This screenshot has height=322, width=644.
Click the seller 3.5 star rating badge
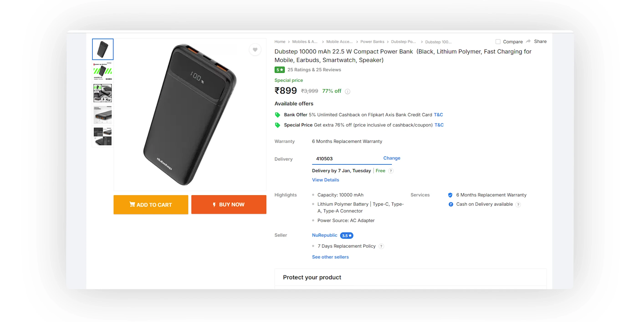(347, 235)
